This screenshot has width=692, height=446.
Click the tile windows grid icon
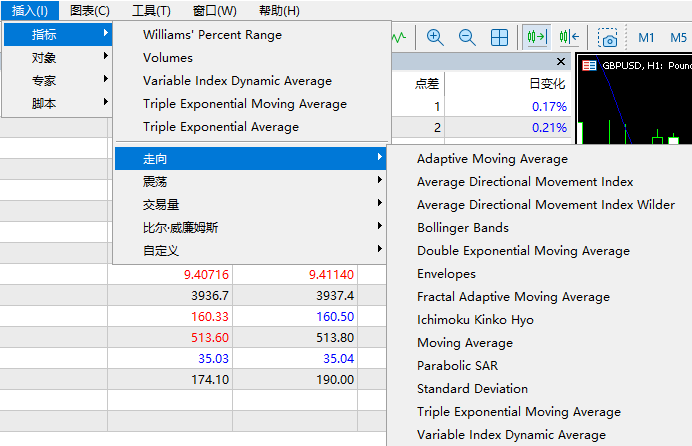[x=499, y=37]
